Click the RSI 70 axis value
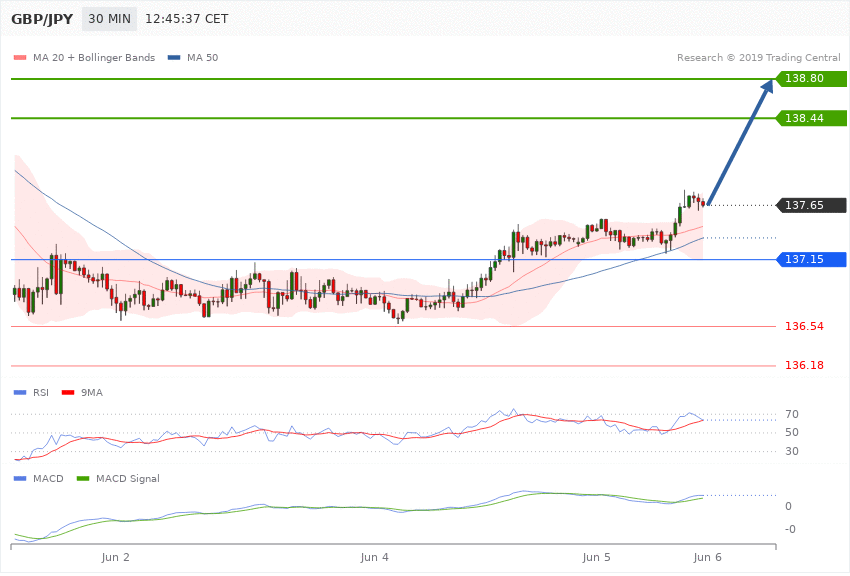Image resolution: width=850 pixels, height=576 pixels. (791, 415)
